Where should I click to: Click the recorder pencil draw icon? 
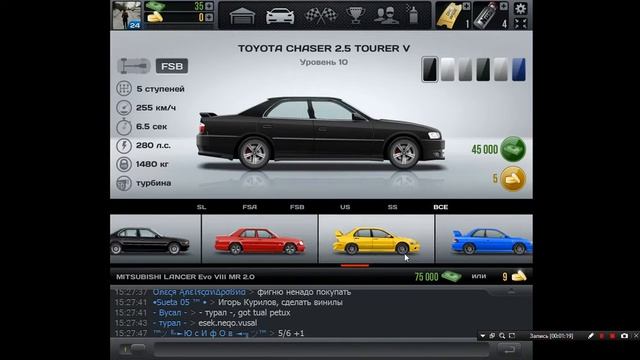coord(591,336)
